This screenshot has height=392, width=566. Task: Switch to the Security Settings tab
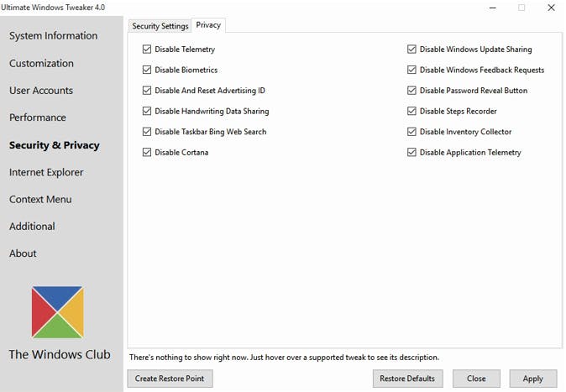pos(160,26)
